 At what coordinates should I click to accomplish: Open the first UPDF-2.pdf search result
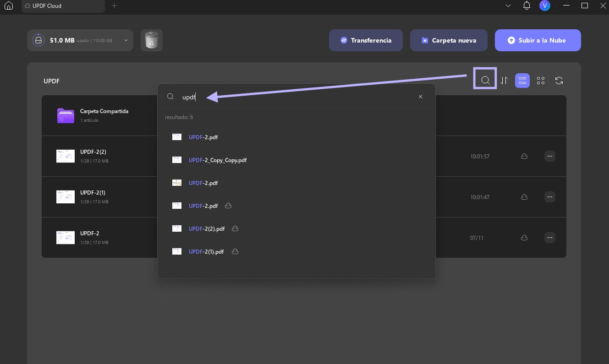click(x=203, y=137)
